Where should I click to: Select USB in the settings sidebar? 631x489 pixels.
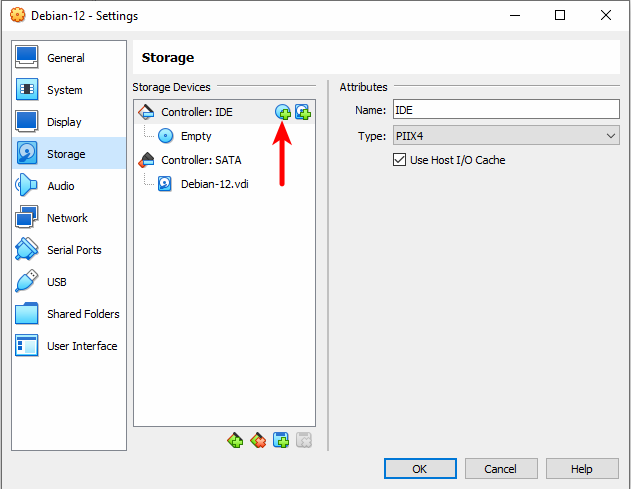pyautogui.click(x=57, y=282)
